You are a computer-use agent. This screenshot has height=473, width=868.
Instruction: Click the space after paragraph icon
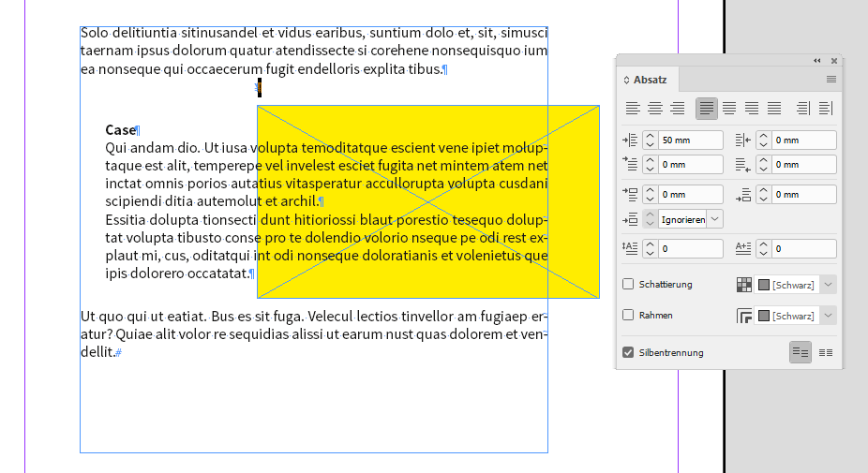point(743,194)
